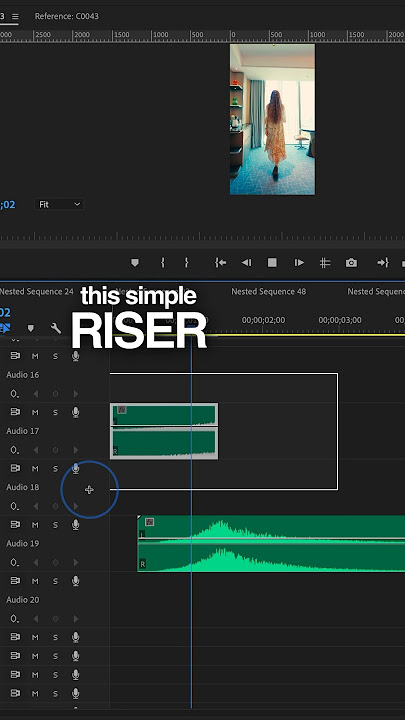Click the video preview in Program monitor
The image size is (405, 720).
click(x=272, y=119)
